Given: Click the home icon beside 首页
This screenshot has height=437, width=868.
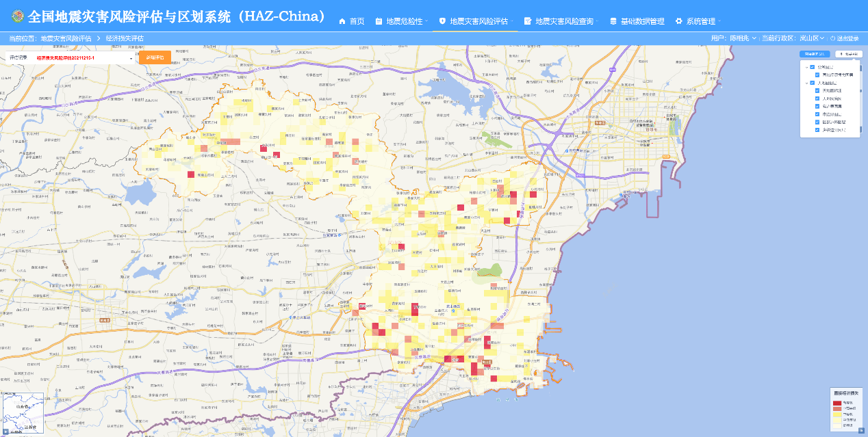Looking at the screenshot, I should [343, 21].
